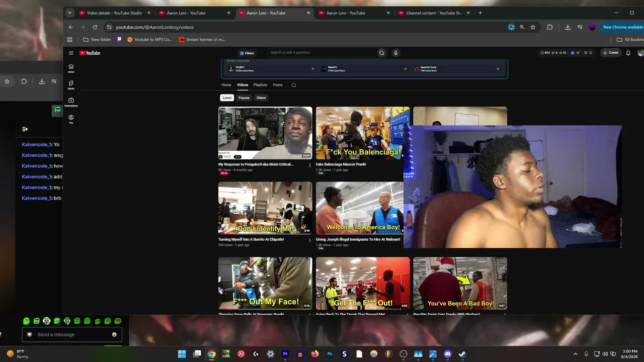
Task: Expand Kendrick Curry similar channel arrow
Action: [x=498, y=69]
